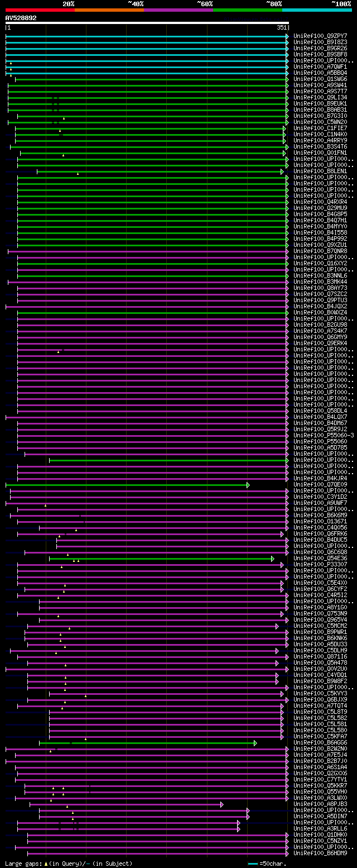Click the UniRef100_Q16XY2 label
Viewport: 357px width, 868px height.
pos(320,263)
